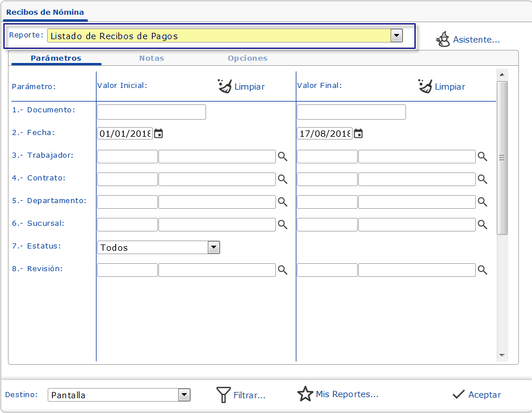Click final Fecha field 17/08/2018
The width and height of the screenshot is (532, 413).
(325, 133)
